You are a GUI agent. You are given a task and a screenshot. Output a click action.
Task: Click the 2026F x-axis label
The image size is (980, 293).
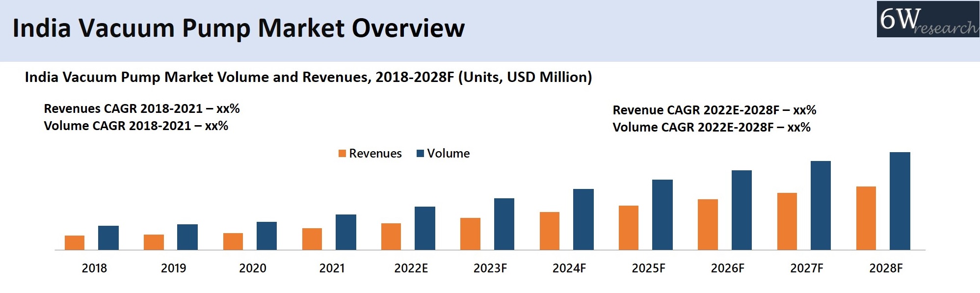pos(727,268)
